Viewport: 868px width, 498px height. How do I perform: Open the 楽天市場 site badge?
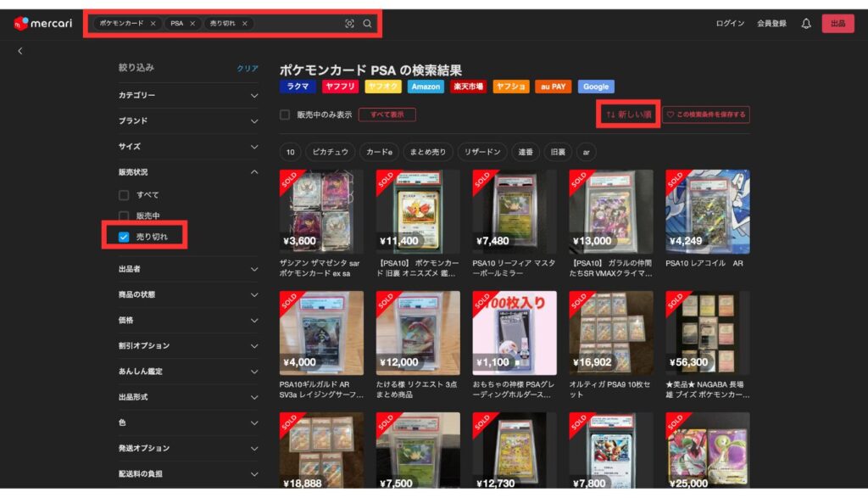[468, 87]
